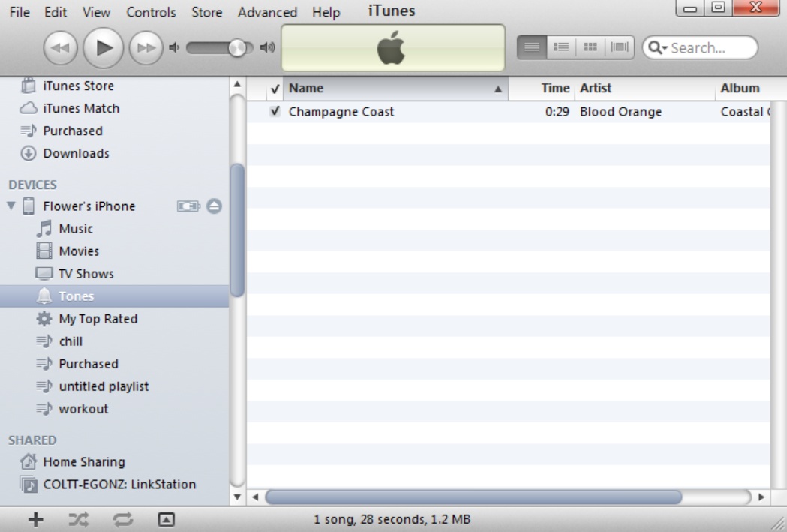
Task: Click the Play button
Action: pyautogui.click(x=103, y=48)
